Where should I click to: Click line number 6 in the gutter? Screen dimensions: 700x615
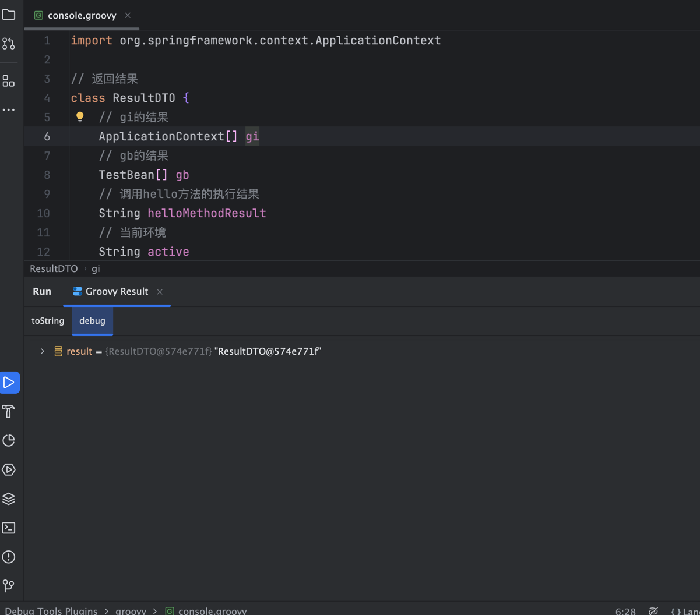click(x=47, y=136)
